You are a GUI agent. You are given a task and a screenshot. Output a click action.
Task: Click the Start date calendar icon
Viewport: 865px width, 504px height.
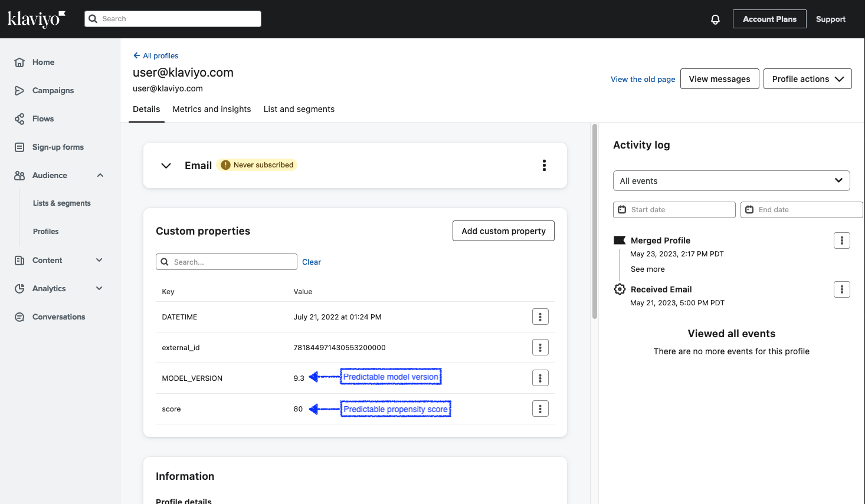click(622, 210)
